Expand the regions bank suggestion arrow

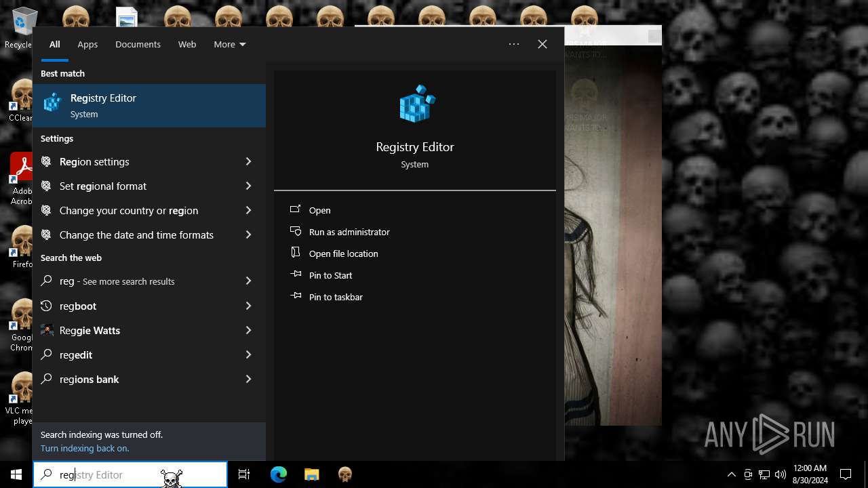point(248,379)
